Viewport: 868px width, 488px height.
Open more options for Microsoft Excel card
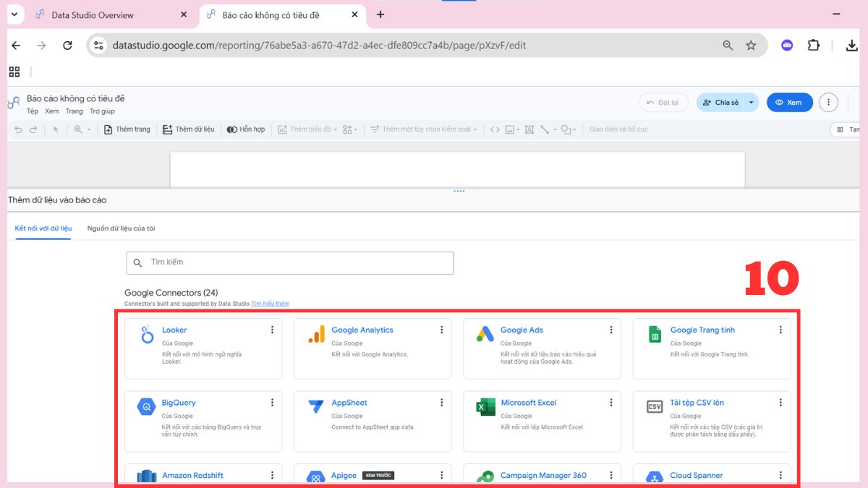click(x=610, y=403)
